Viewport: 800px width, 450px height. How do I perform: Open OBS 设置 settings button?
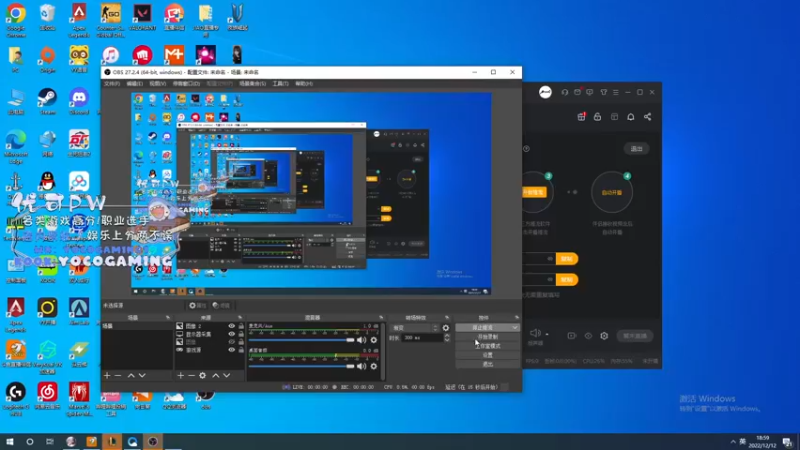tap(488, 355)
